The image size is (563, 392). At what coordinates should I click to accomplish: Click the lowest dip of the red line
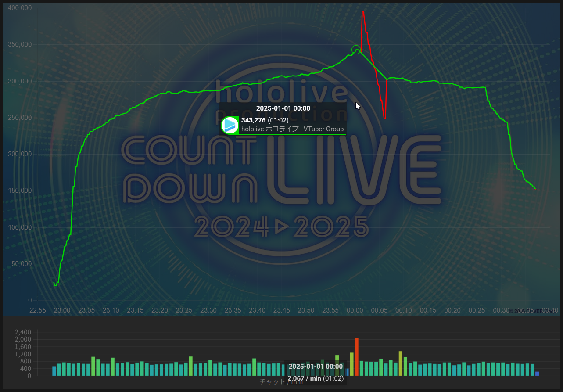tap(384, 118)
